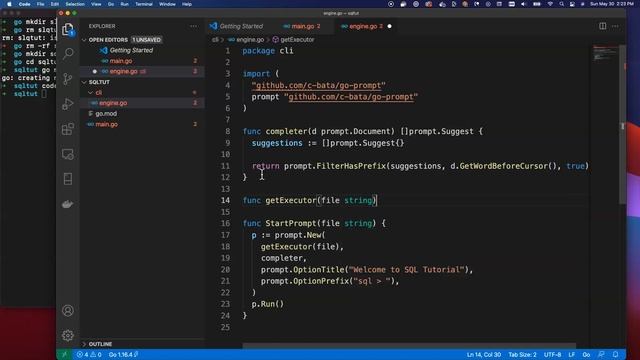This screenshot has width=640, height=360.
Task: Select engine.go cli in Open Editors list
Action: (x=142, y=71)
